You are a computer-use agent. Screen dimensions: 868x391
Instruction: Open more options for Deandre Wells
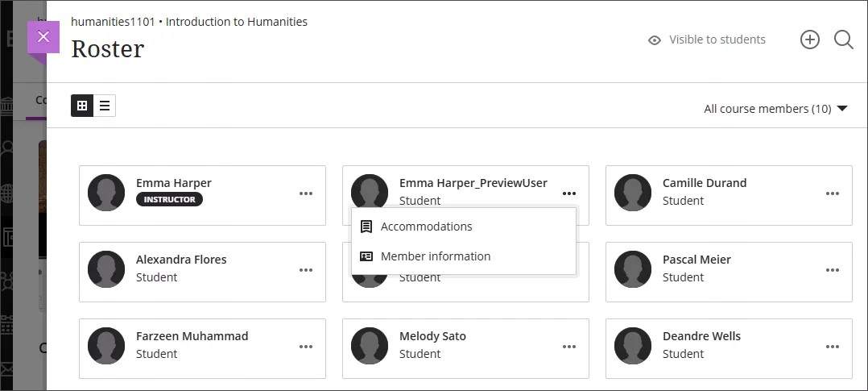[x=833, y=347]
